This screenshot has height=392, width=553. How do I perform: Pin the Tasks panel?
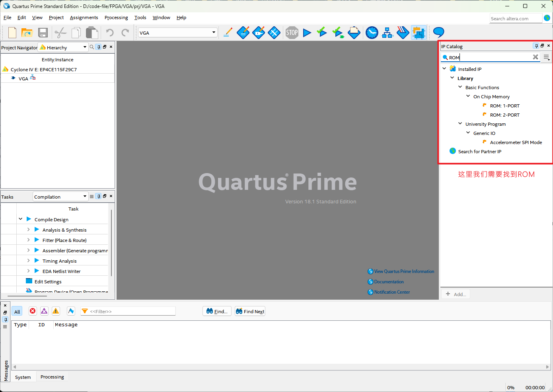99,196
